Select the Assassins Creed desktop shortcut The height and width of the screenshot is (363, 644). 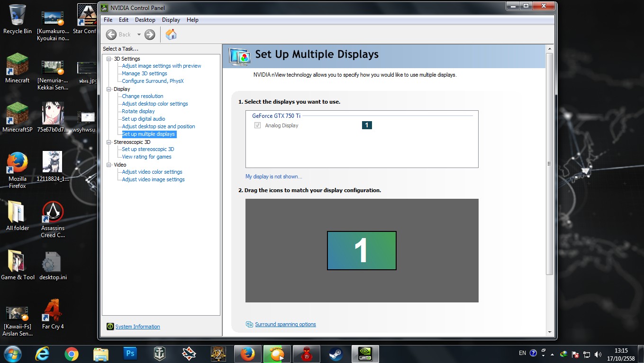click(53, 219)
